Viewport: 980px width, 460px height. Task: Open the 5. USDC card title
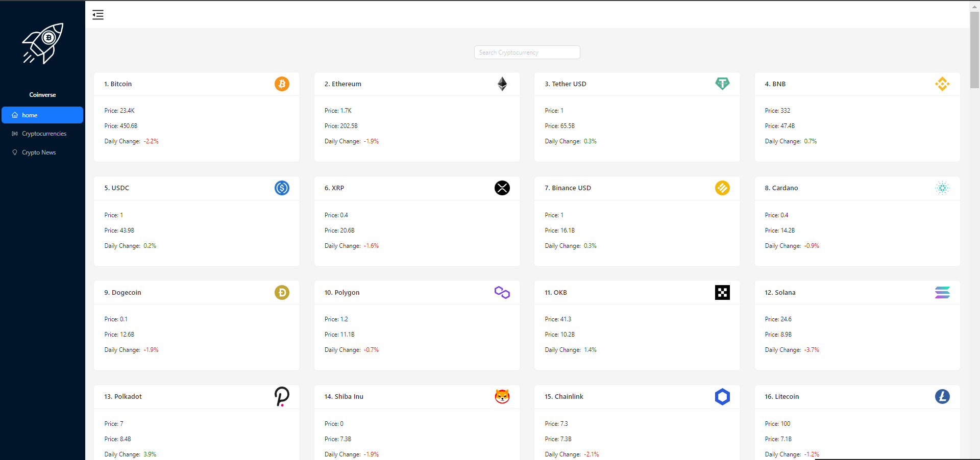pyautogui.click(x=117, y=188)
